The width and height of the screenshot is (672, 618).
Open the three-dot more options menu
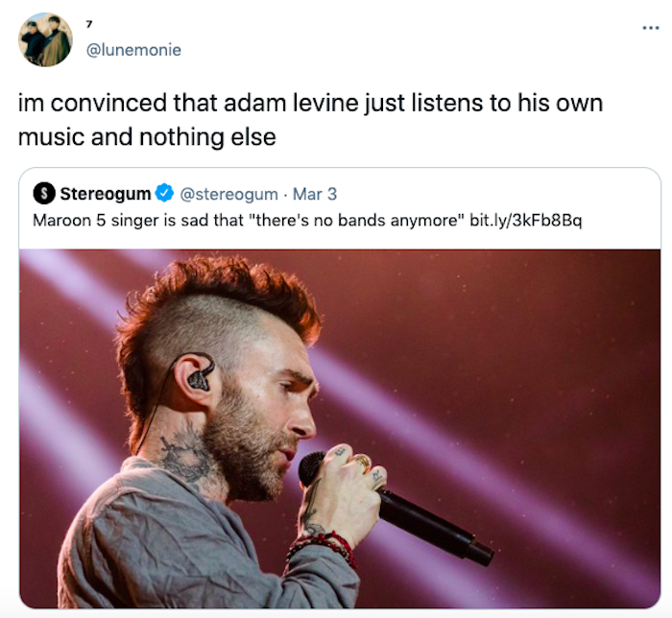tap(651, 28)
